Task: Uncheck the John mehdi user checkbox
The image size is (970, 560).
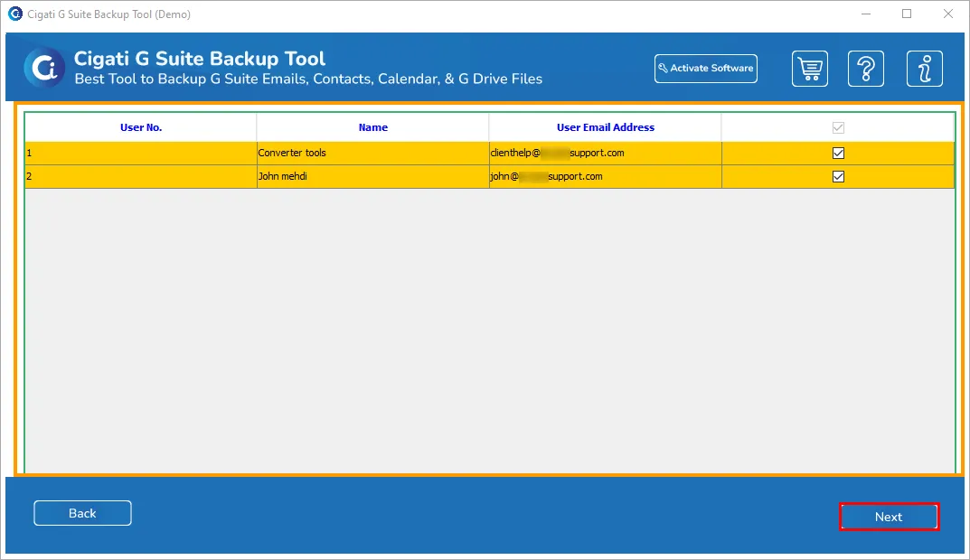Action: [x=838, y=177]
